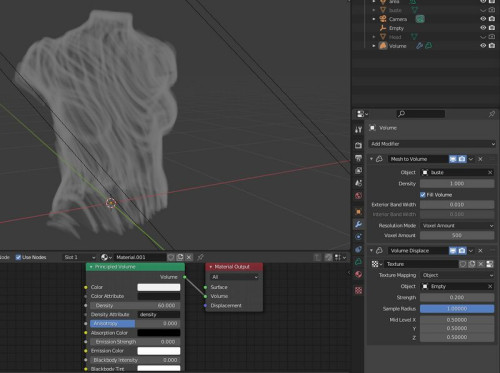
Task: Open the Slot 1 material slot dropdown
Action: [x=79, y=257]
